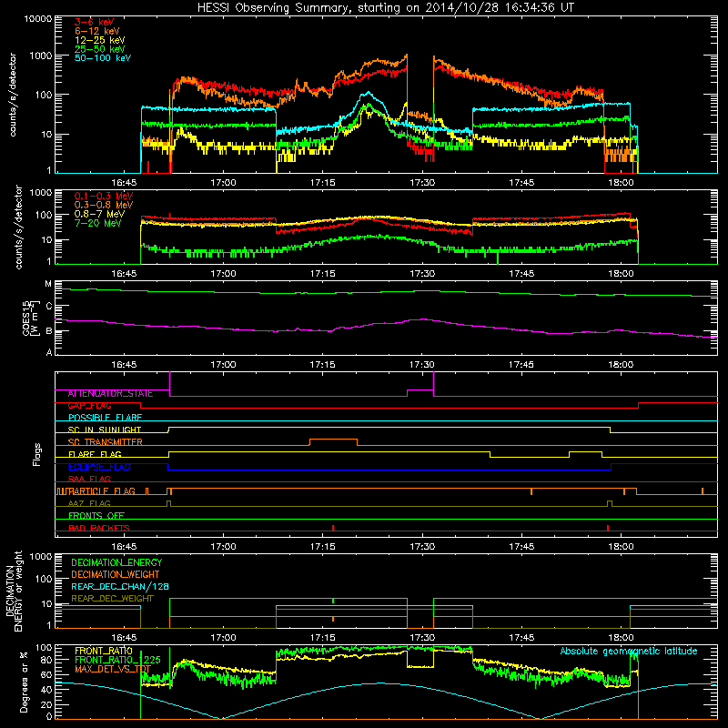Click the 17:45 tick label under decimation panel
The image size is (728, 728).
point(521,638)
